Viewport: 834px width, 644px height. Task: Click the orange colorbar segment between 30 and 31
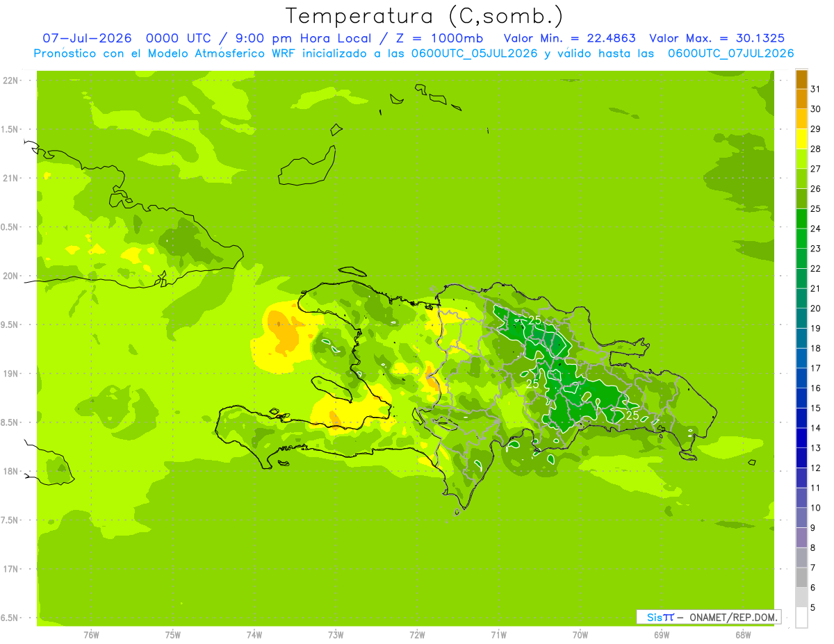tap(801, 99)
